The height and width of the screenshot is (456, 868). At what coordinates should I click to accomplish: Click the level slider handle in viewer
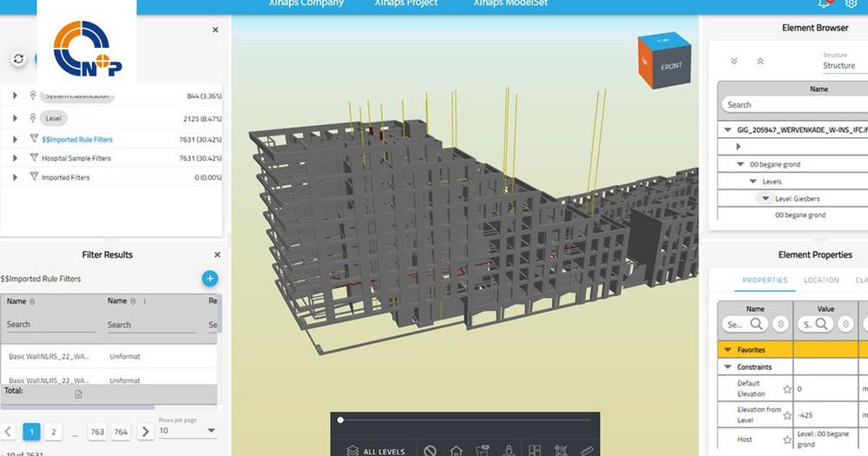tap(340, 420)
